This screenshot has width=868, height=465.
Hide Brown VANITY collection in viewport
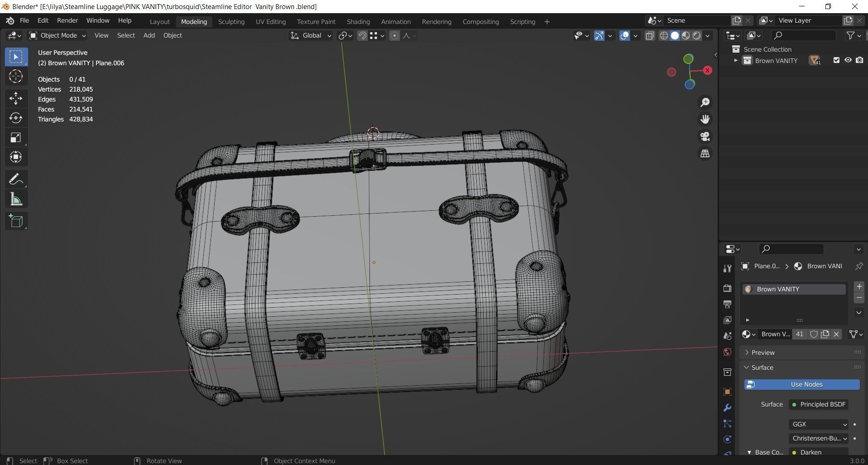click(x=848, y=60)
